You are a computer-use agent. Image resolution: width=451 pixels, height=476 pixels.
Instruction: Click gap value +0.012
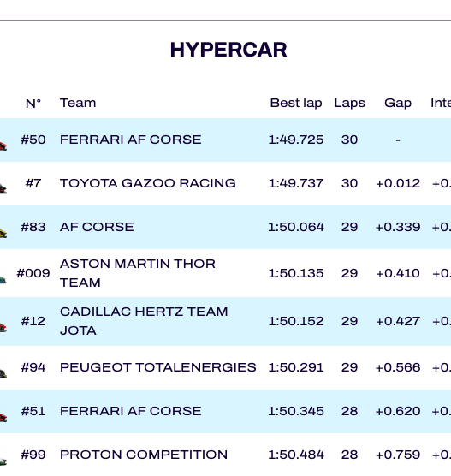(398, 183)
